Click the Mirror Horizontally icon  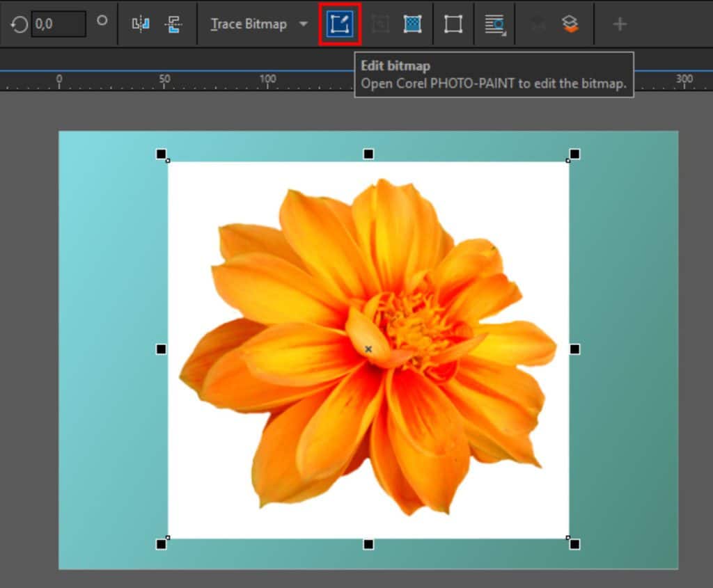coord(141,24)
